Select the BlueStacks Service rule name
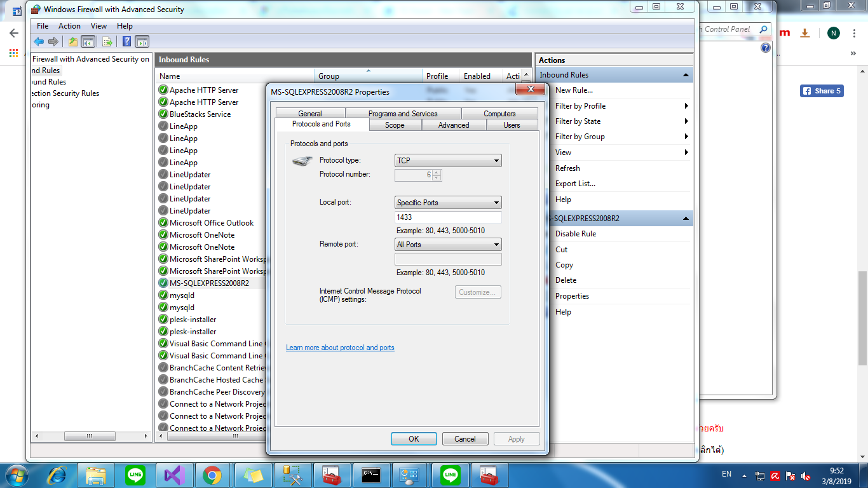Viewport: 868px width, 488px height. click(200, 114)
